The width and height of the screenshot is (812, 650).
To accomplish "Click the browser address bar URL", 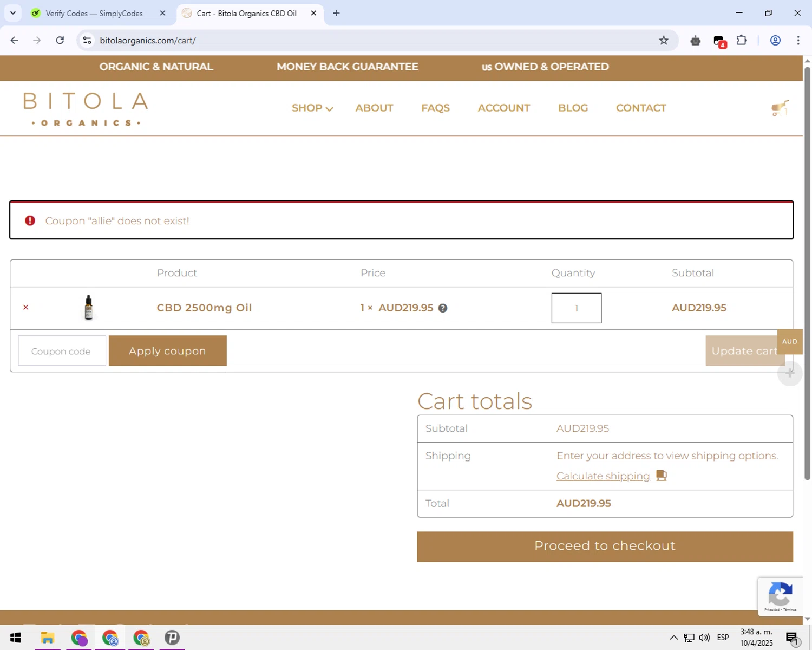I will coord(148,41).
